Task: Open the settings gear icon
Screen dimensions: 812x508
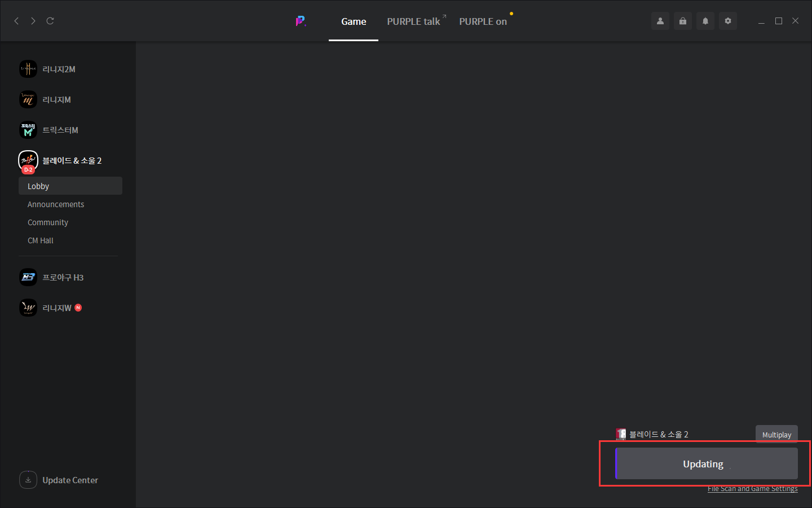Action: pyautogui.click(x=728, y=21)
